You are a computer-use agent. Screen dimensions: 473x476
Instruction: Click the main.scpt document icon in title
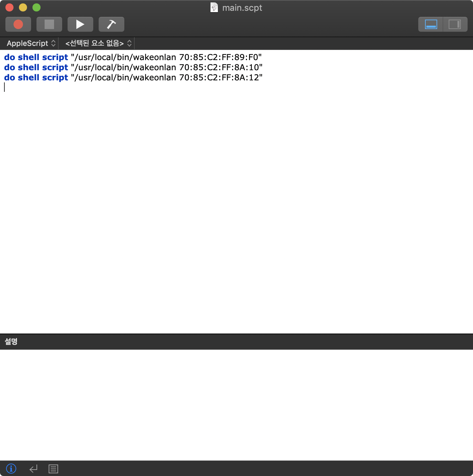click(214, 7)
